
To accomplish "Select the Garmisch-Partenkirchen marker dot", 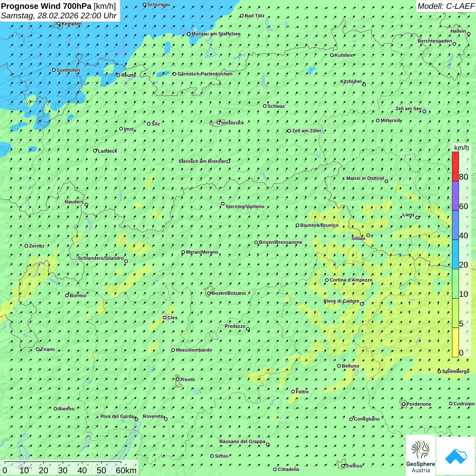I will coord(174,74).
